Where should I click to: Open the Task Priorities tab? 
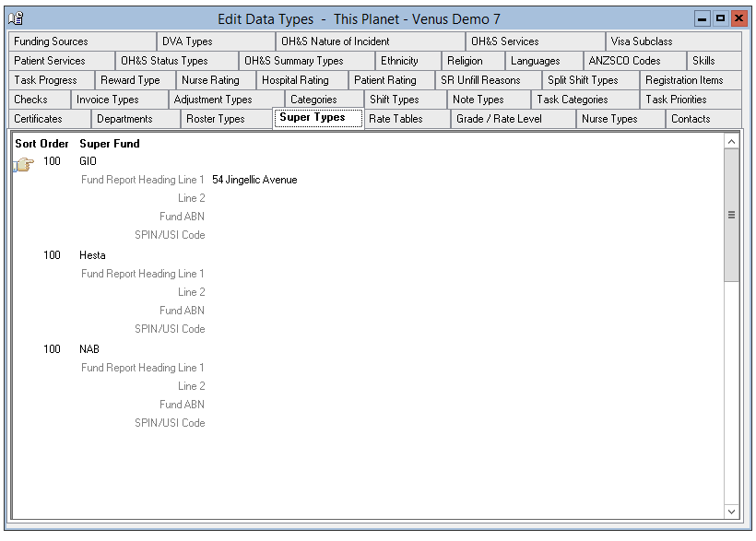click(691, 100)
